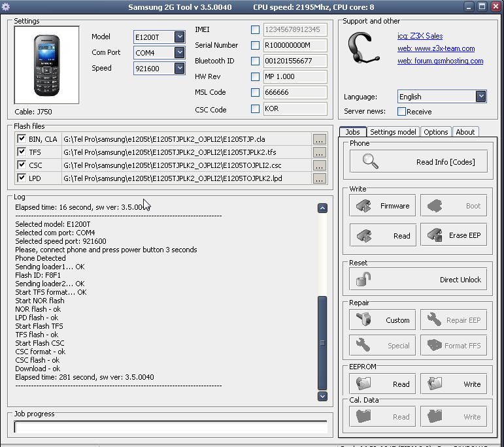The width and height of the screenshot is (504, 447).
Task: Click the support headset icon
Action: (363, 48)
